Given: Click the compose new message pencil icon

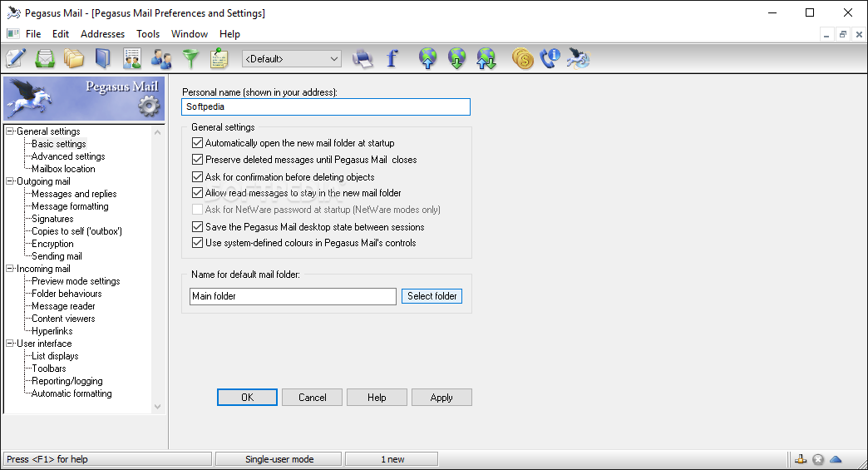Looking at the screenshot, I should pyautogui.click(x=16, y=58).
